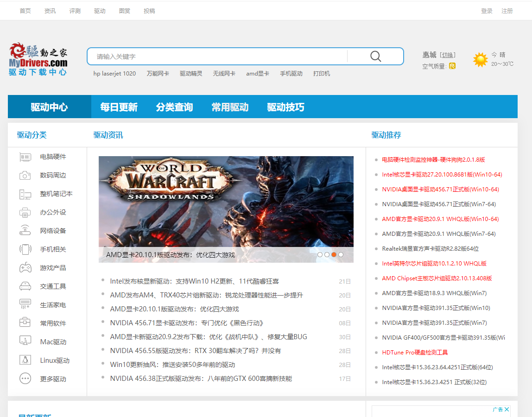This screenshot has height=417, width=532.
Task: Click the 办公外设 printer icon
Action: pos(25,212)
